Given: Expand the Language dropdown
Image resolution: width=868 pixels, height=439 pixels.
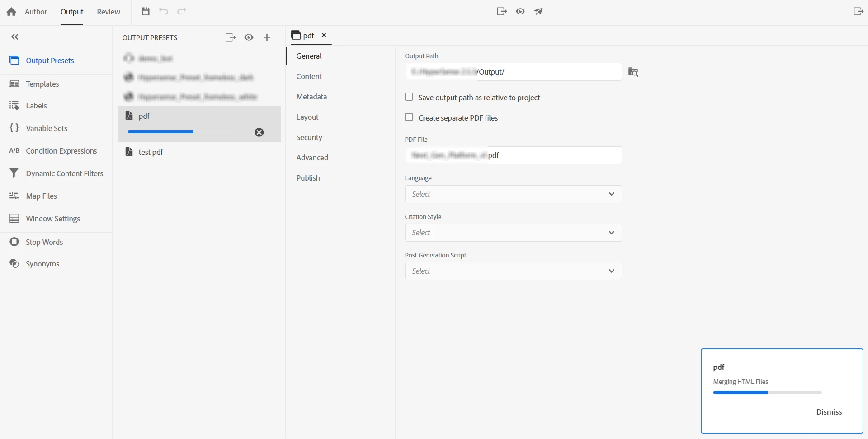Looking at the screenshot, I should (513, 194).
